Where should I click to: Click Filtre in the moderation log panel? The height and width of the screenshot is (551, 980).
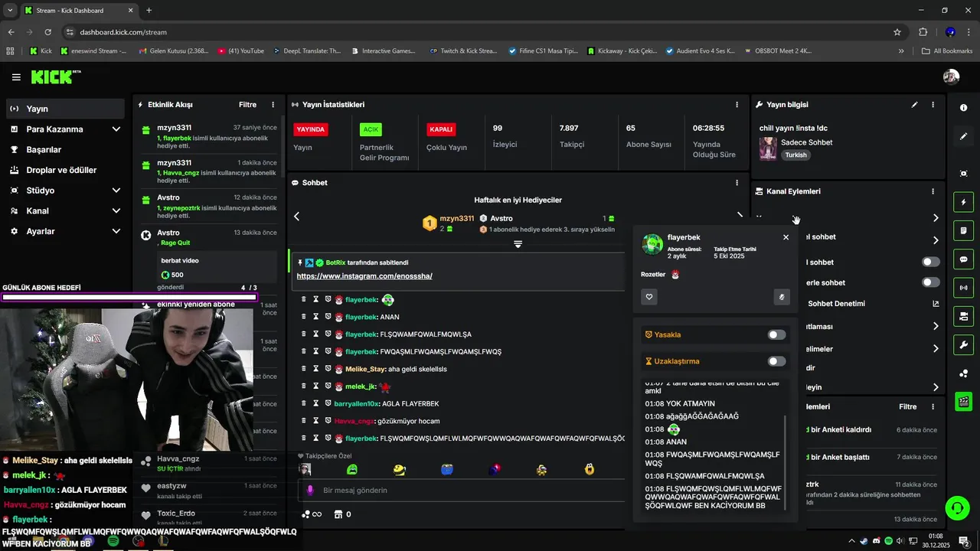(x=907, y=407)
